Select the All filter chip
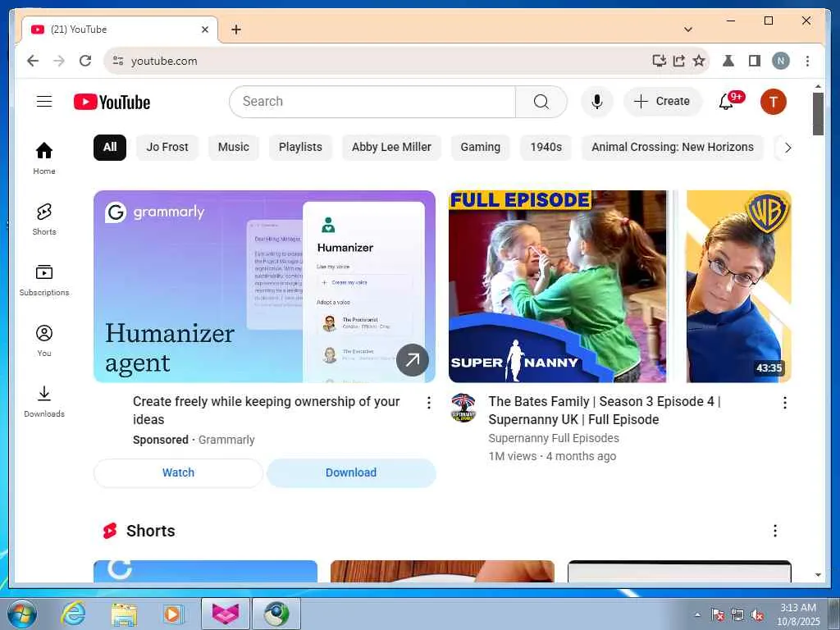Image resolution: width=840 pixels, height=630 pixels. coord(110,148)
